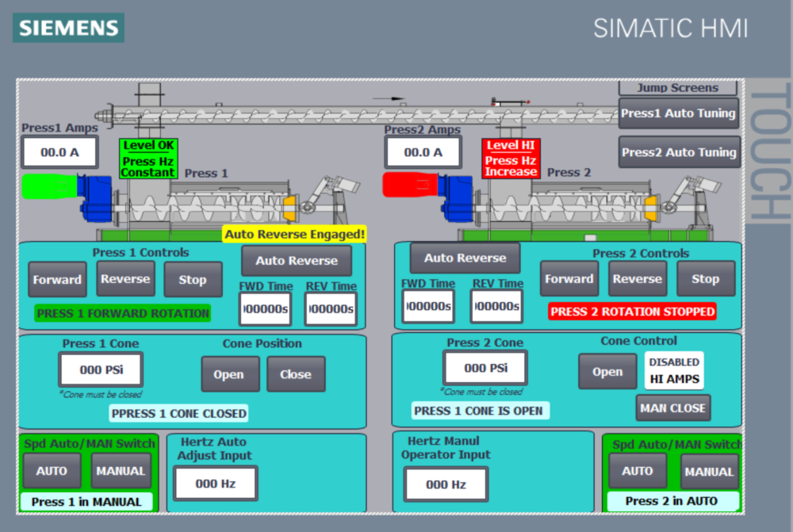The image size is (793, 532).
Task: Enter a value in Hertz Manual Operator Input
Action: [445, 483]
